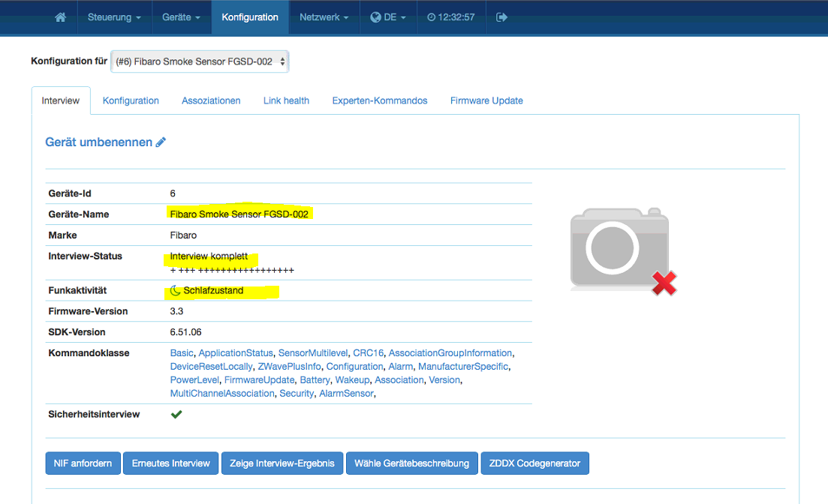This screenshot has height=504, width=828.
Task: Switch to the Konfiguration tab
Action: pyautogui.click(x=131, y=100)
